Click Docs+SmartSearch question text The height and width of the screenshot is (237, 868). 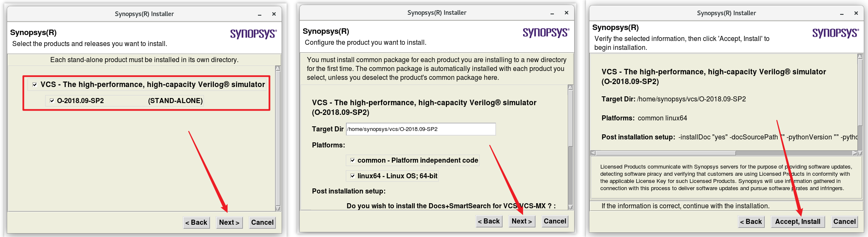point(451,206)
